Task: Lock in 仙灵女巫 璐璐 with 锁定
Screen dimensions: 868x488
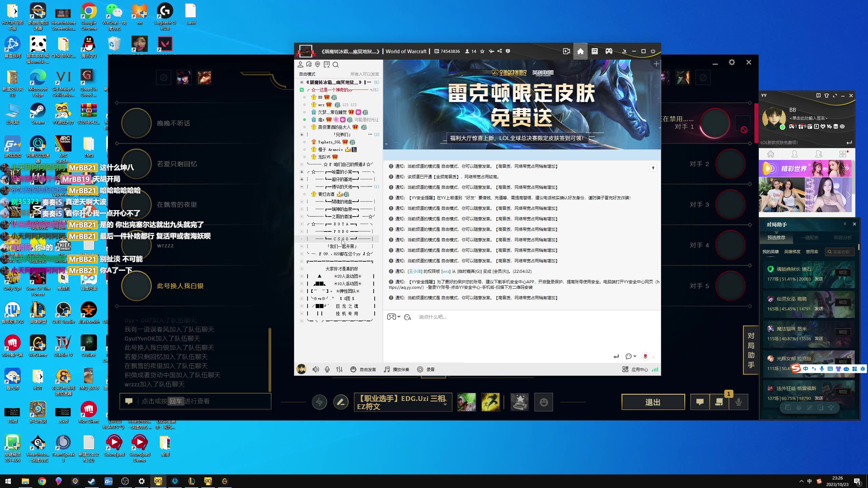Action: point(843,302)
